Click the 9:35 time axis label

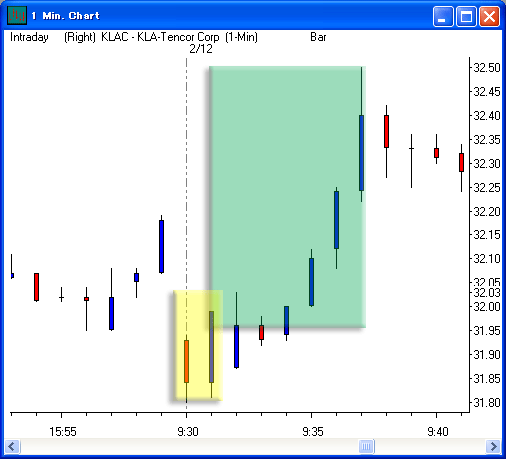coord(313,432)
